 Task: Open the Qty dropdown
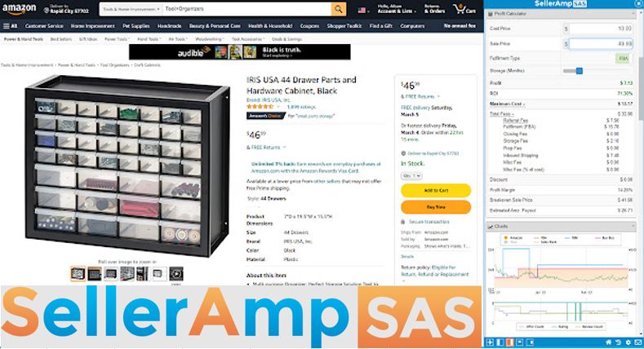pyautogui.click(x=411, y=175)
